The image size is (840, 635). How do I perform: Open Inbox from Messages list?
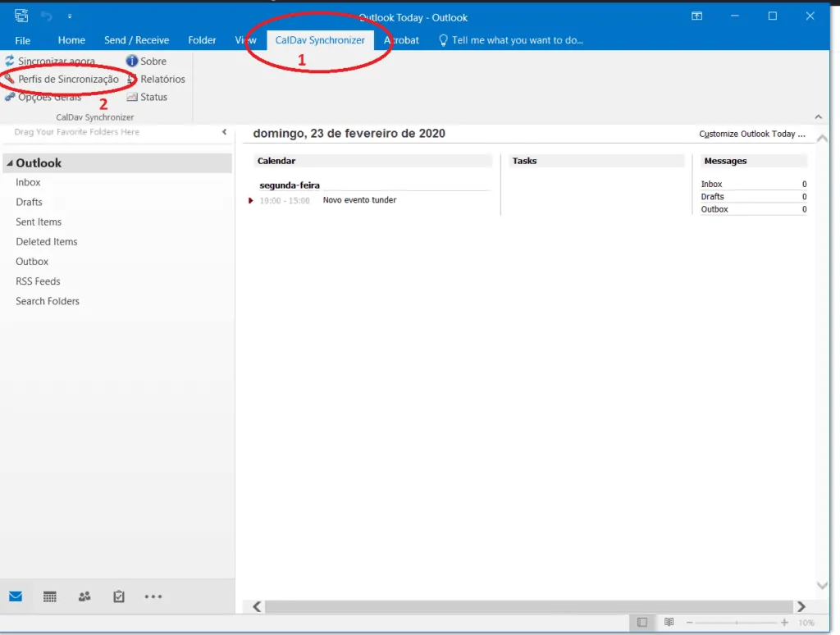pos(711,184)
